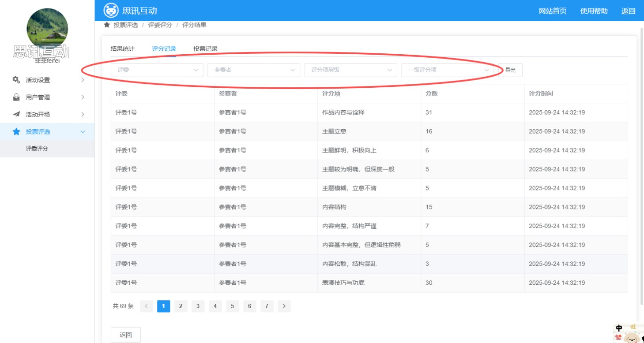Click the 活动开场 paper plane icon
Image resolution: width=644 pixels, height=343 pixels.
click(16, 114)
